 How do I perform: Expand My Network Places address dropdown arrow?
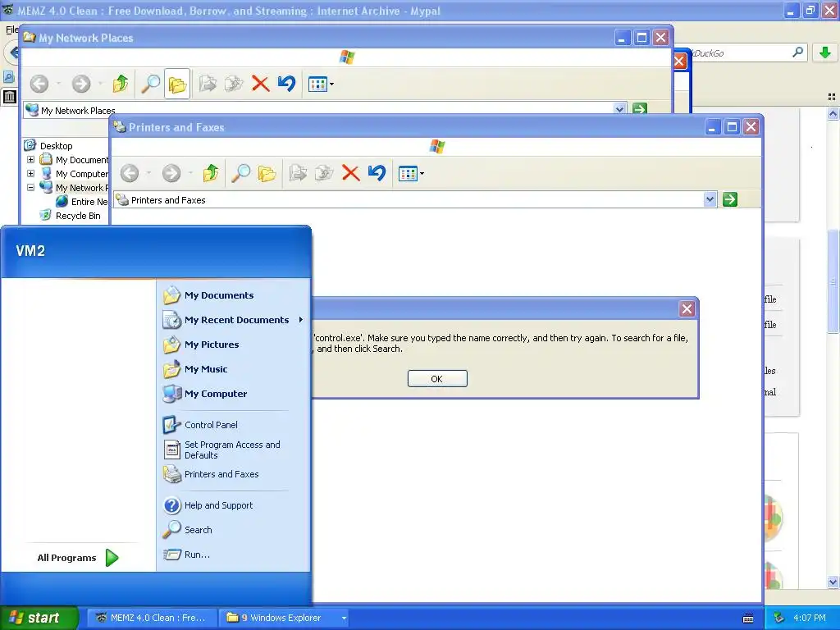click(x=620, y=109)
